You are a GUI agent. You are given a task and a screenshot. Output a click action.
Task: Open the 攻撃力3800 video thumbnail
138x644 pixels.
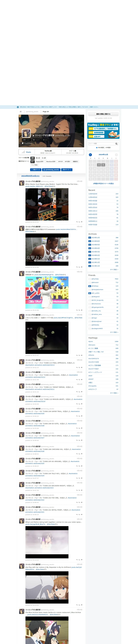click(x=47, y=250)
